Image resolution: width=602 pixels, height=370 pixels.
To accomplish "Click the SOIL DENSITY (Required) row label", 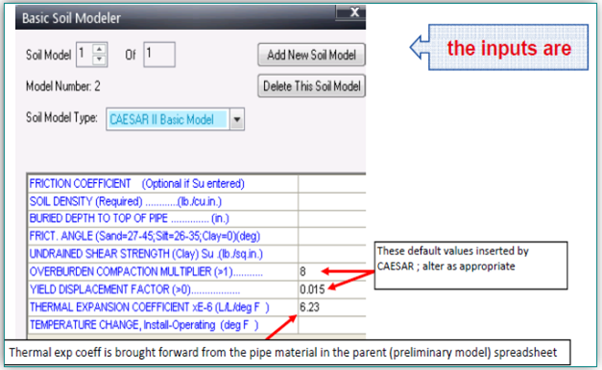I will pos(126,201).
